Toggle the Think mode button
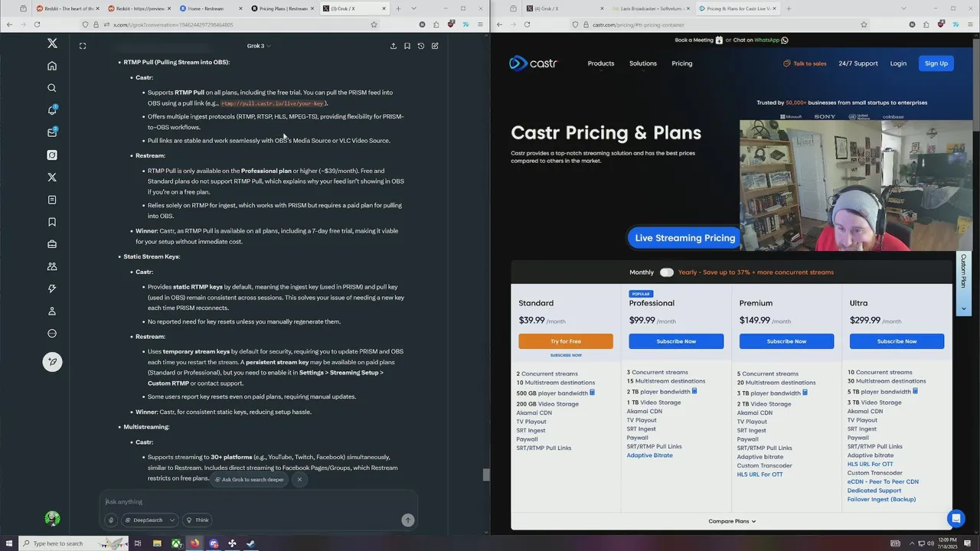 coord(198,520)
